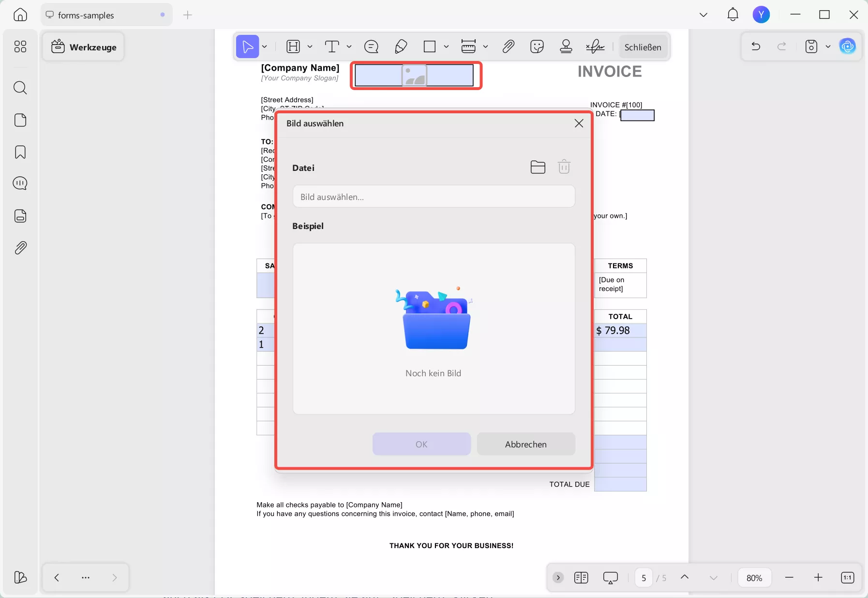Open the measure tool dropdown

coord(485,46)
